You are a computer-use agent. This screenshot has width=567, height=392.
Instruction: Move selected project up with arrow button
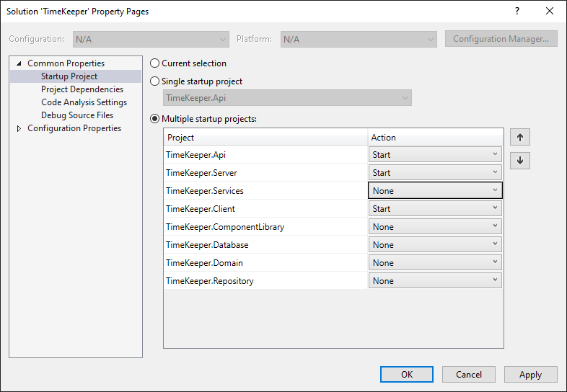(520, 138)
